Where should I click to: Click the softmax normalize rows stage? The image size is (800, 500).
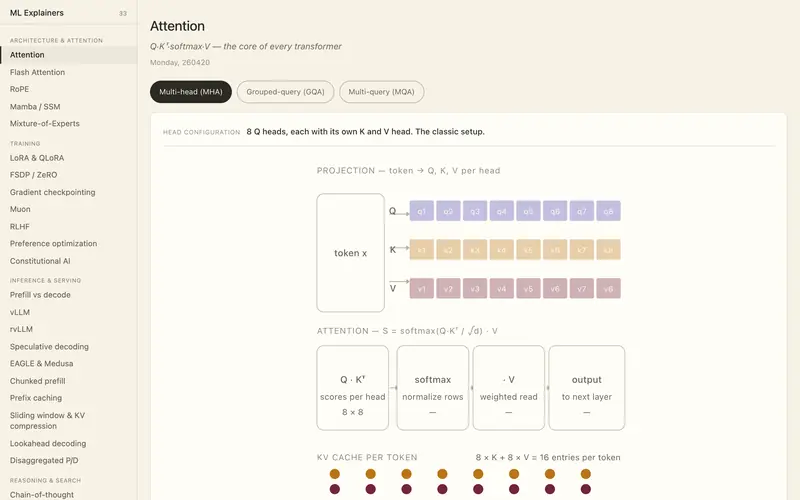pyautogui.click(x=433, y=388)
